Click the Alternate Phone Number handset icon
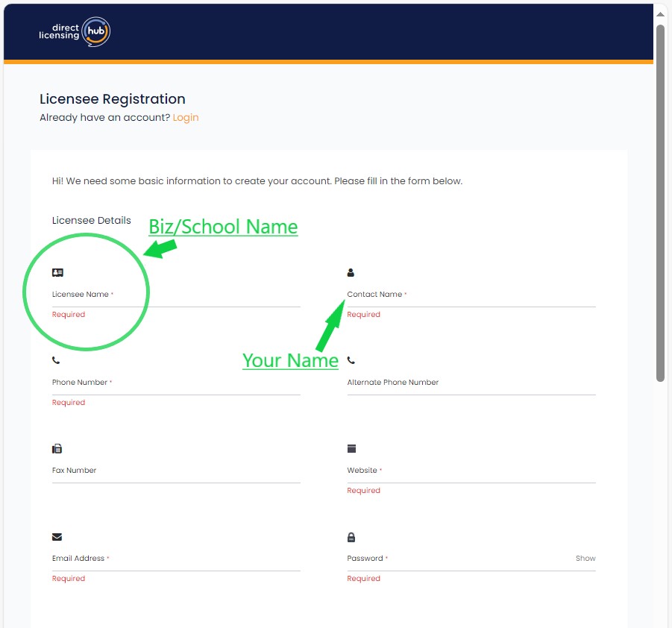Viewport: 672px width, 628px height. pyautogui.click(x=351, y=360)
